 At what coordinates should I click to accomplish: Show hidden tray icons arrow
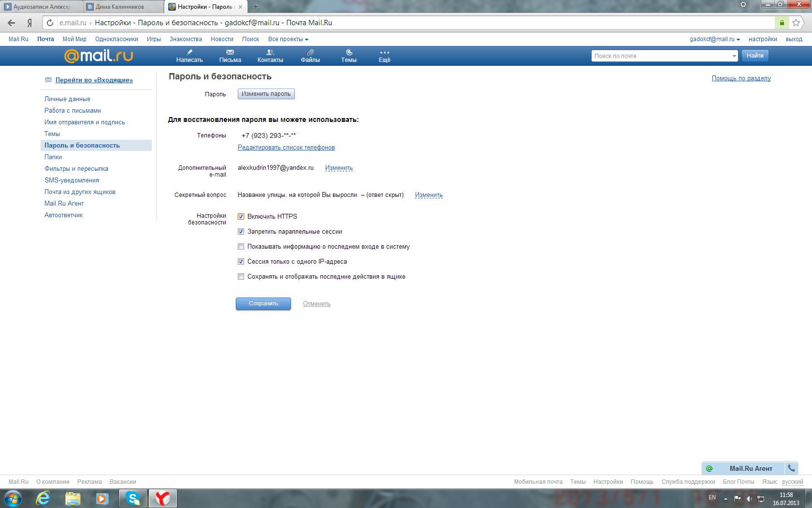click(725, 498)
